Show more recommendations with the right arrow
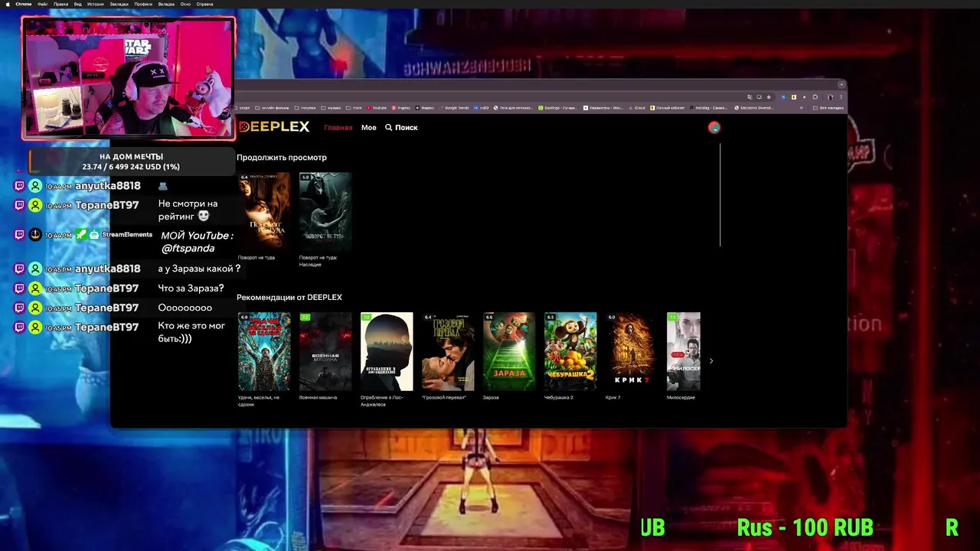980x551 pixels. coord(711,360)
